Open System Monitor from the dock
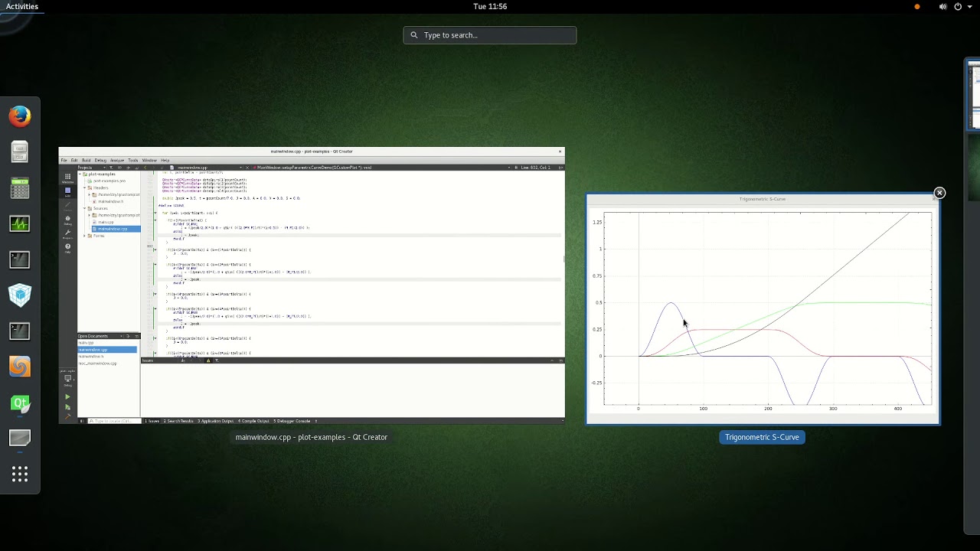The image size is (980, 551). pyautogui.click(x=20, y=223)
